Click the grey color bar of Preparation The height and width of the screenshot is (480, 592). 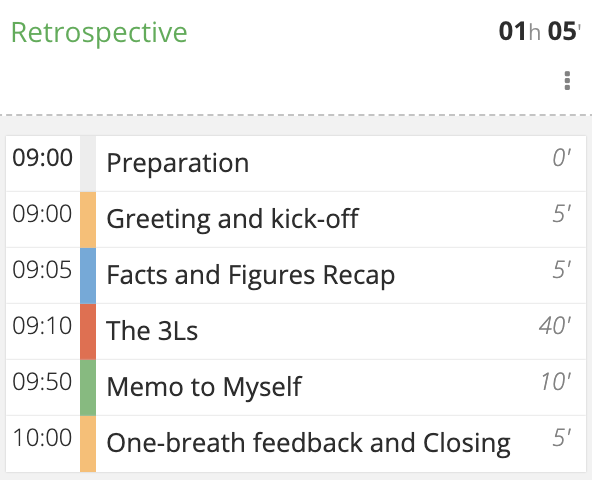point(88,164)
